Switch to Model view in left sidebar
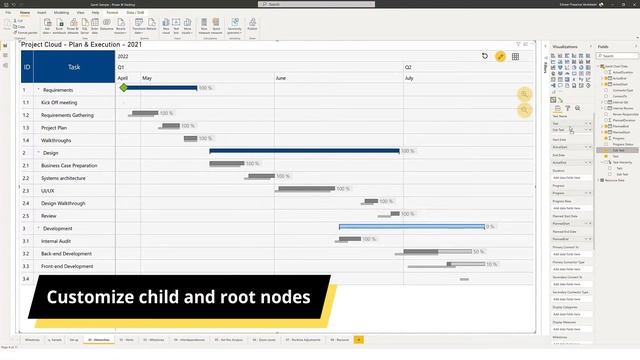Screen dimensions: 640x360 tap(5, 65)
